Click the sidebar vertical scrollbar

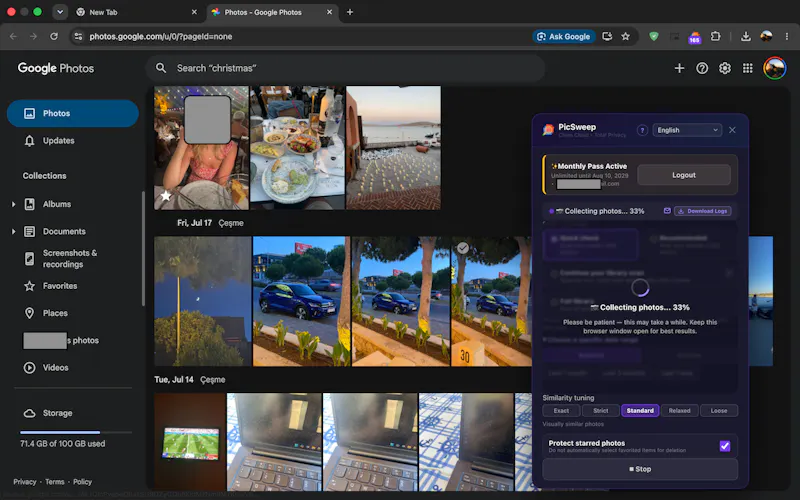click(143, 248)
